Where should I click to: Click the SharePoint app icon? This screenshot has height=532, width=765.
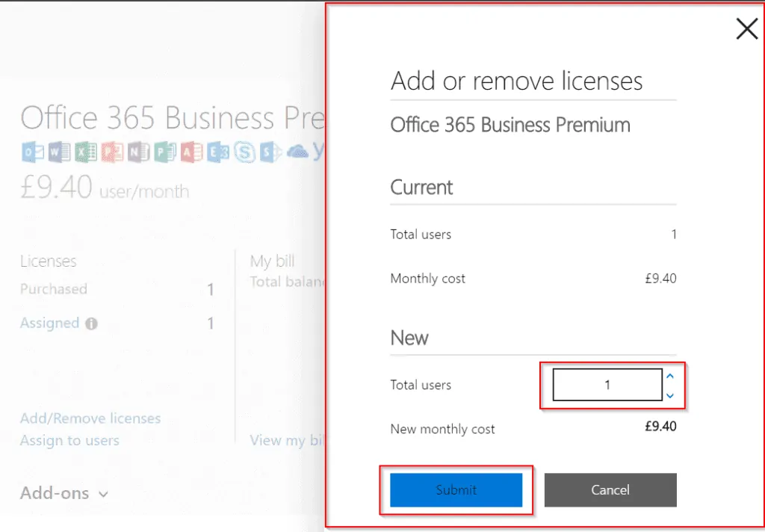click(270, 152)
